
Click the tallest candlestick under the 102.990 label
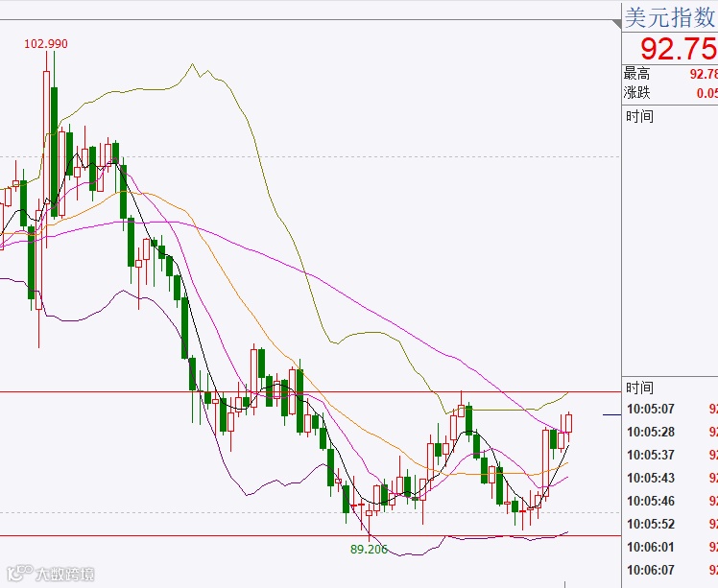coord(46,151)
